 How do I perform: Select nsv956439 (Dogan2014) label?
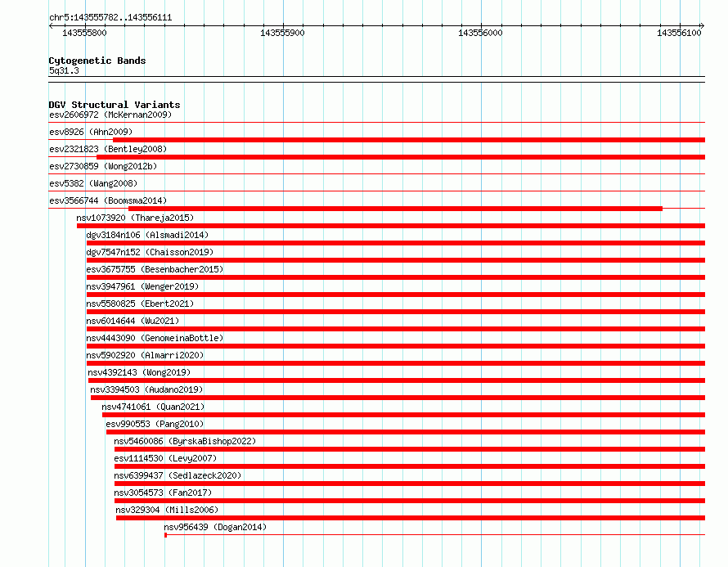pos(215,527)
